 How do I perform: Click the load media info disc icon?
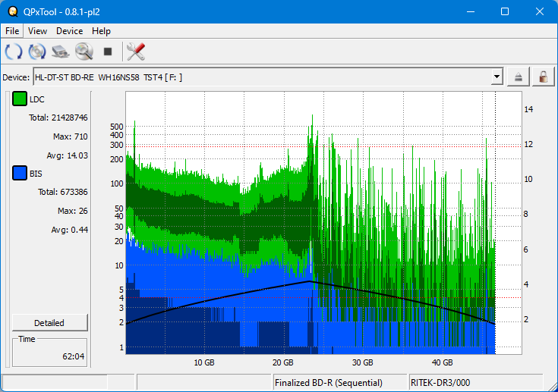coord(37,52)
